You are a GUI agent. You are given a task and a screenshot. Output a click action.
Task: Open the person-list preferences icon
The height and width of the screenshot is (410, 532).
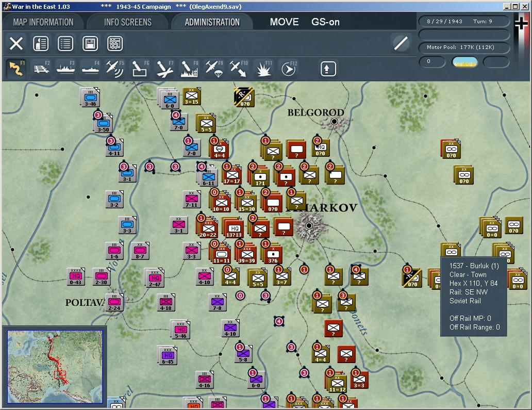[x=41, y=43]
